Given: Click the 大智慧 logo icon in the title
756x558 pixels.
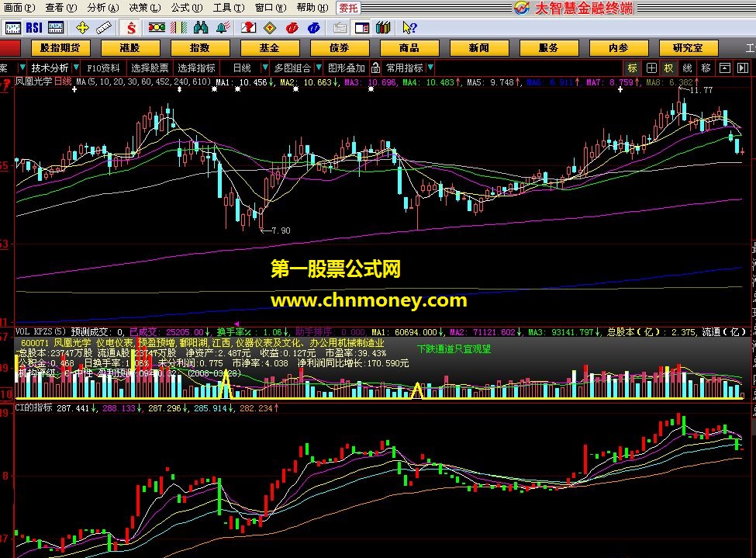Looking at the screenshot, I should pos(522,8).
